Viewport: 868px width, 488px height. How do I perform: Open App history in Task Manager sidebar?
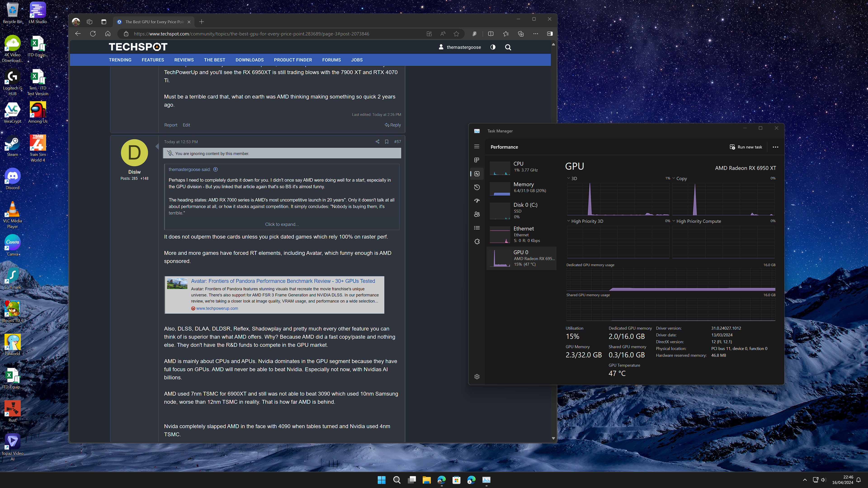476,187
